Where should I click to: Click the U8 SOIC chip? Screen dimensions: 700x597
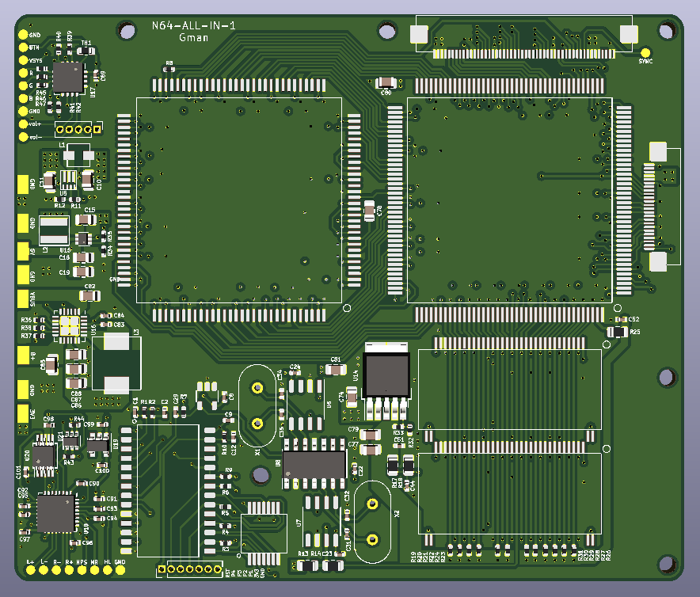click(314, 465)
